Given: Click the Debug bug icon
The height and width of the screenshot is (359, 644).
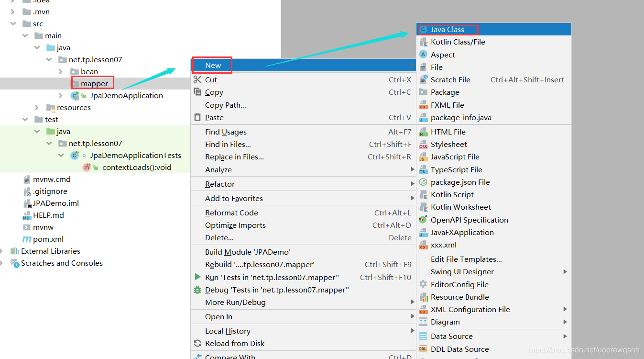Looking at the screenshot, I should pos(197,290).
